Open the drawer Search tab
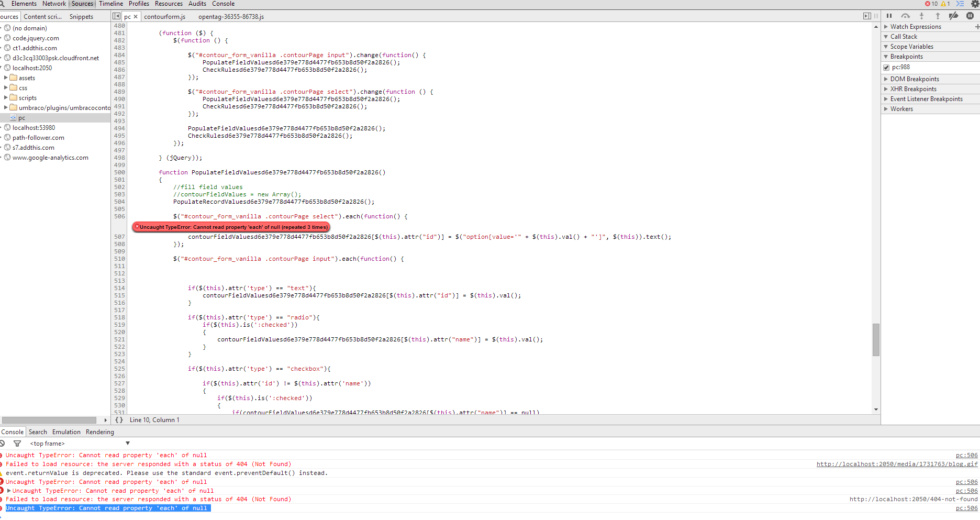 pos(38,432)
